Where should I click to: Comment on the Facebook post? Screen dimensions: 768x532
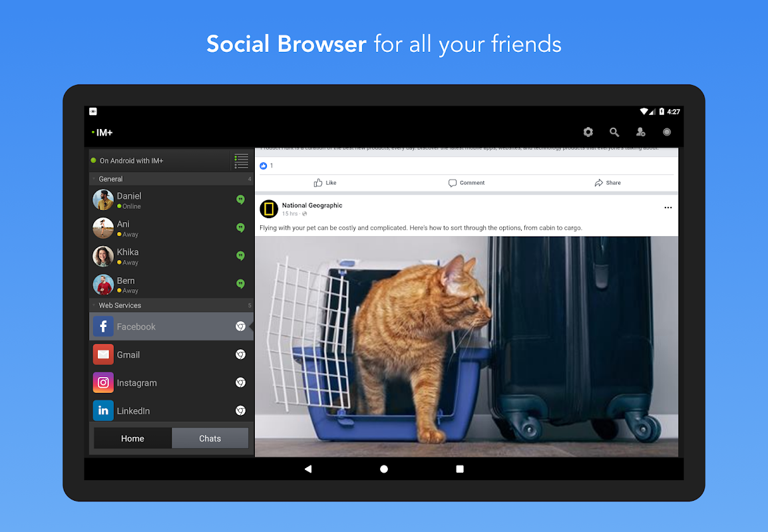coord(467,183)
